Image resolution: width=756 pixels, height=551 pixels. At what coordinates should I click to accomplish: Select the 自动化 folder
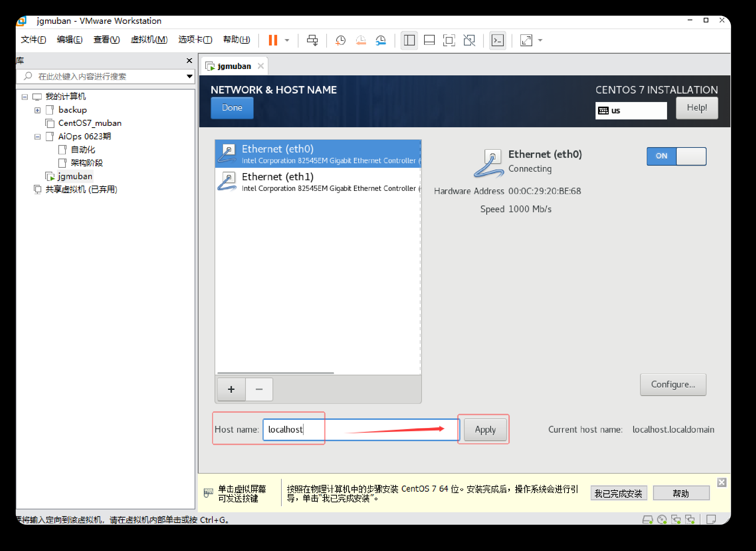tap(83, 150)
